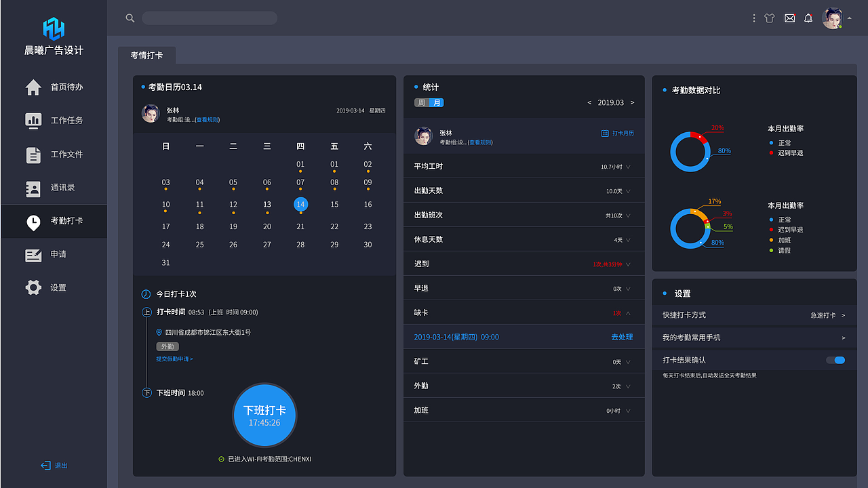The height and width of the screenshot is (488, 868).
Task: Click the 上 clock-in circle marker
Action: (x=146, y=312)
